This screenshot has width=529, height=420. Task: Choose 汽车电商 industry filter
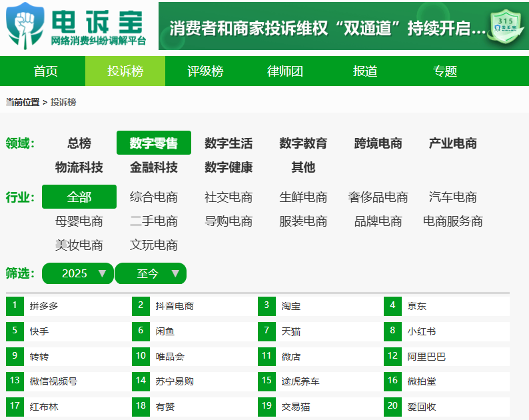tap(453, 197)
